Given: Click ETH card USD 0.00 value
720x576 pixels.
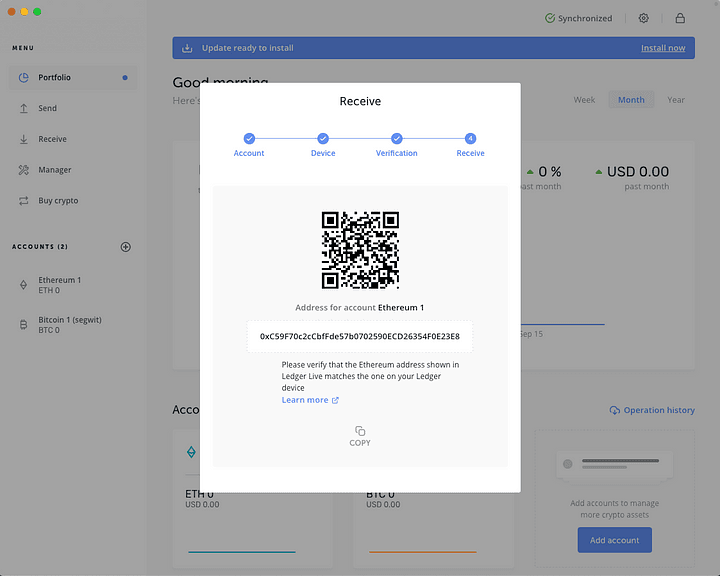Looking at the screenshot, I should pyautogui.click(x=202, y=504).
